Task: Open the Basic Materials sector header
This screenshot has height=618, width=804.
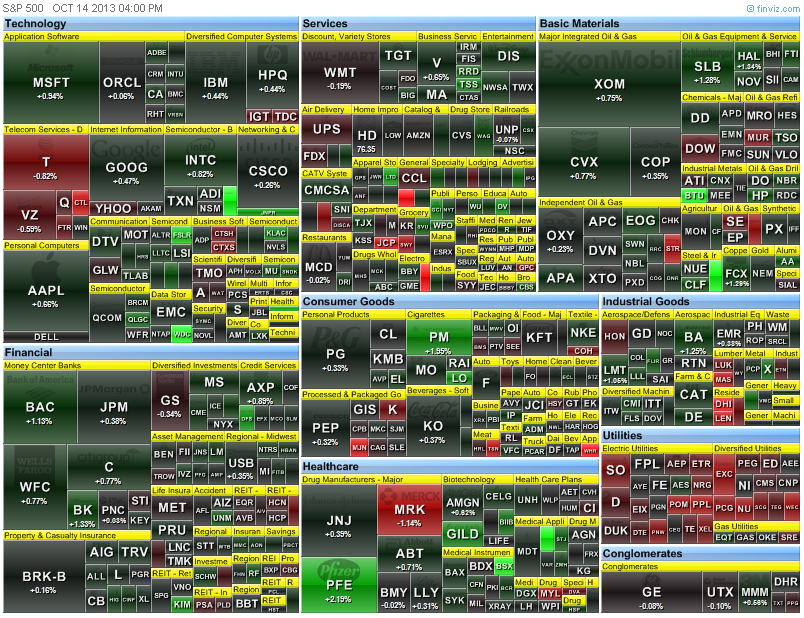Action: [x=581, y=23]
